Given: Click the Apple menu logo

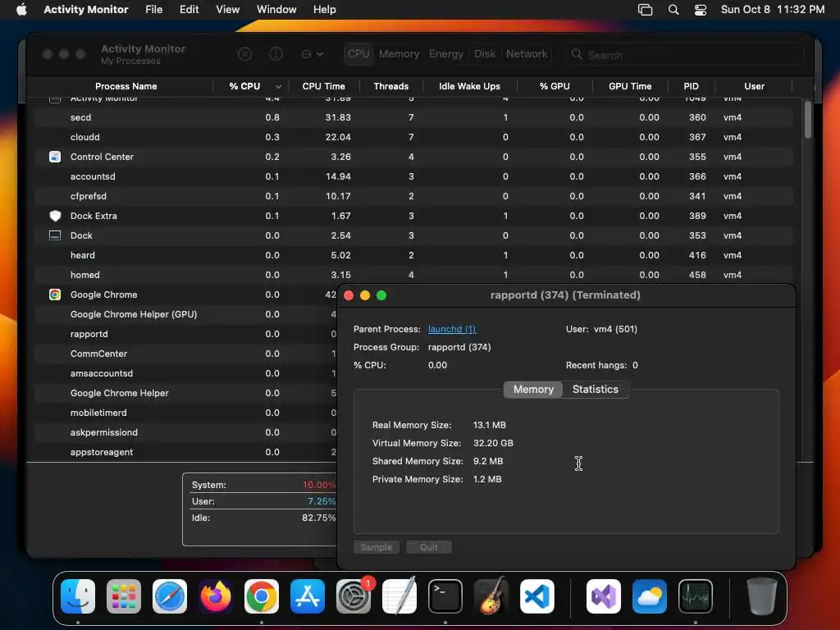Looking at the screenshot, I should [21, 10].
